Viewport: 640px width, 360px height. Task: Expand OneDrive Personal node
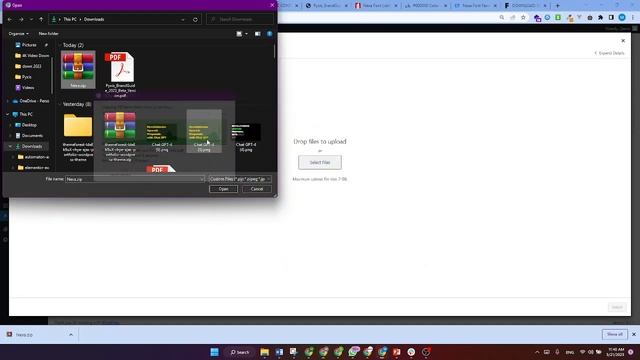point(7,101)
